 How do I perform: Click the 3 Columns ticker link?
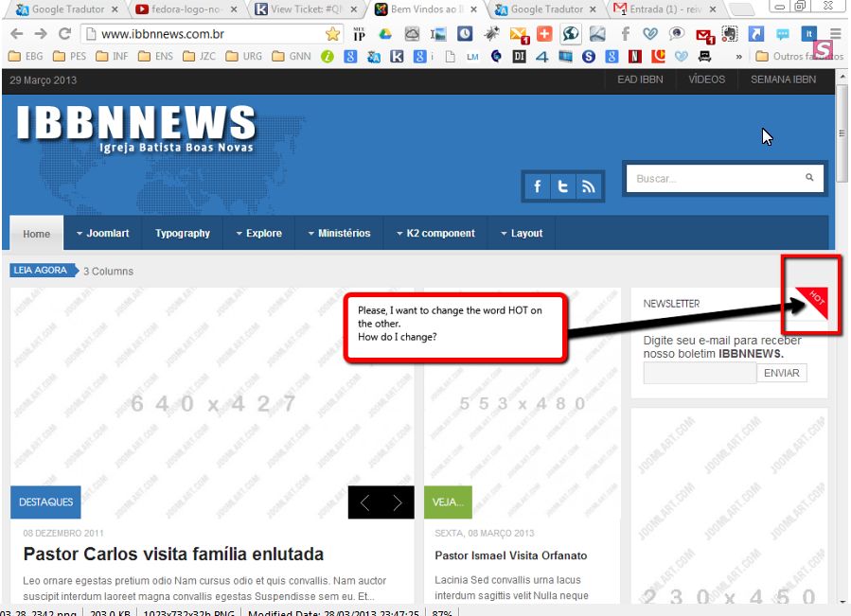(x=108, y=272)
